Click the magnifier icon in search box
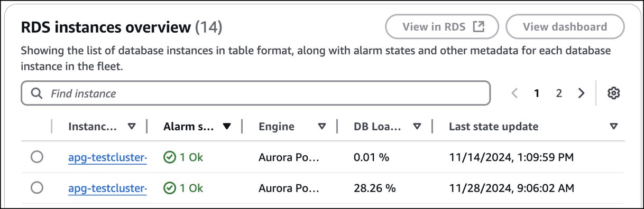Image resolution: width=644 pixels, height=209 pixels. pyautogui.click(x=36, y=93)
